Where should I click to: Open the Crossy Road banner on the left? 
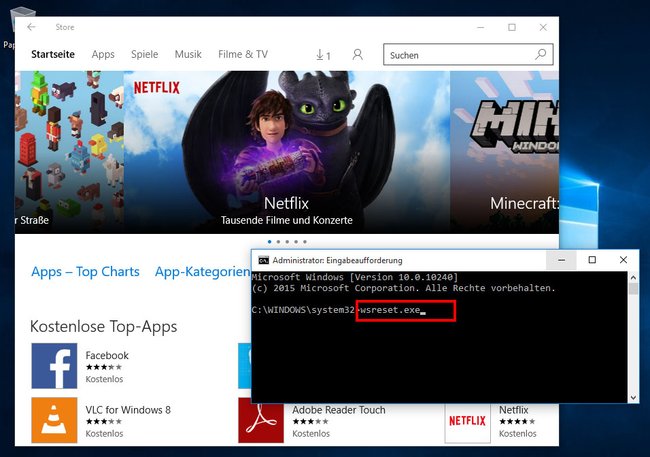tap(69, 152)
